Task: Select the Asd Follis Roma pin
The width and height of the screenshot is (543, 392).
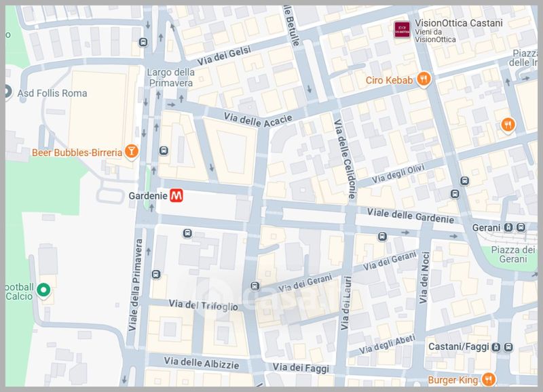Action: (x=7, y=92)
